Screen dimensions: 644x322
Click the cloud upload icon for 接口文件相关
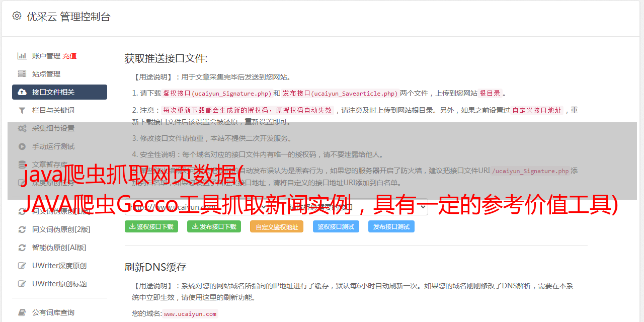(x=22, y=92)
